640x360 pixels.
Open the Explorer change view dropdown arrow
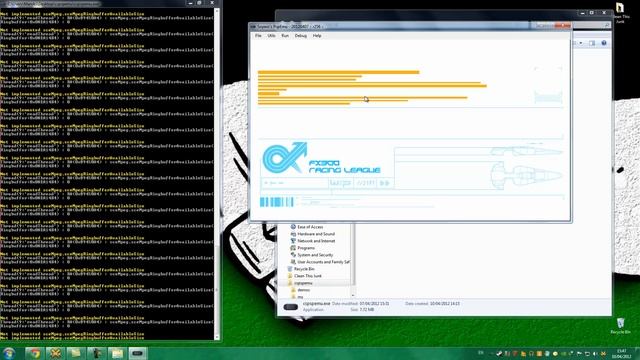click(581, 43)
